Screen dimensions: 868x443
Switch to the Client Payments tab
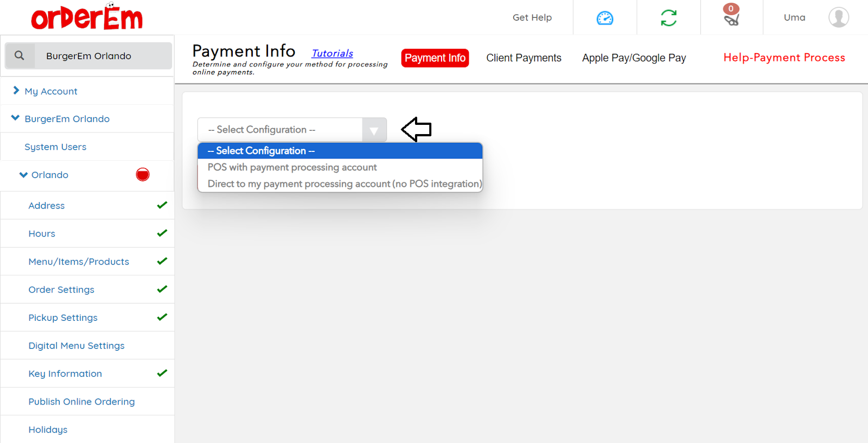pos(524,58)
